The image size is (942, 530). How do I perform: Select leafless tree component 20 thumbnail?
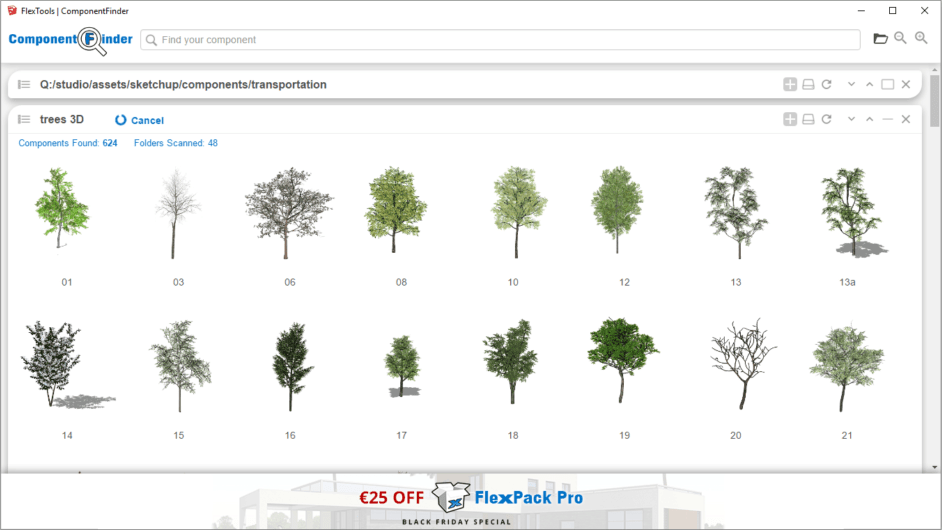click(743, 364)
